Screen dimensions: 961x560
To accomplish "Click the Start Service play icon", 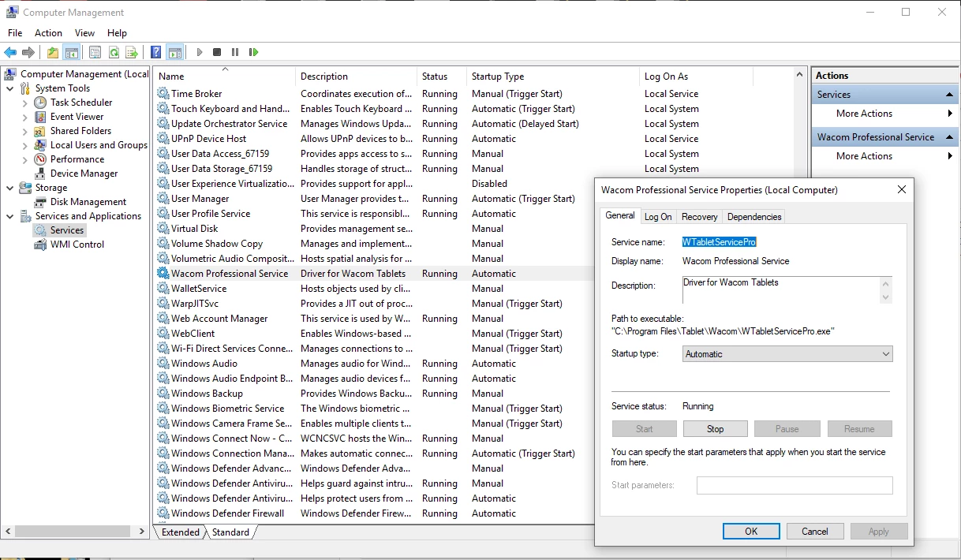I will [x=200, y=53].
